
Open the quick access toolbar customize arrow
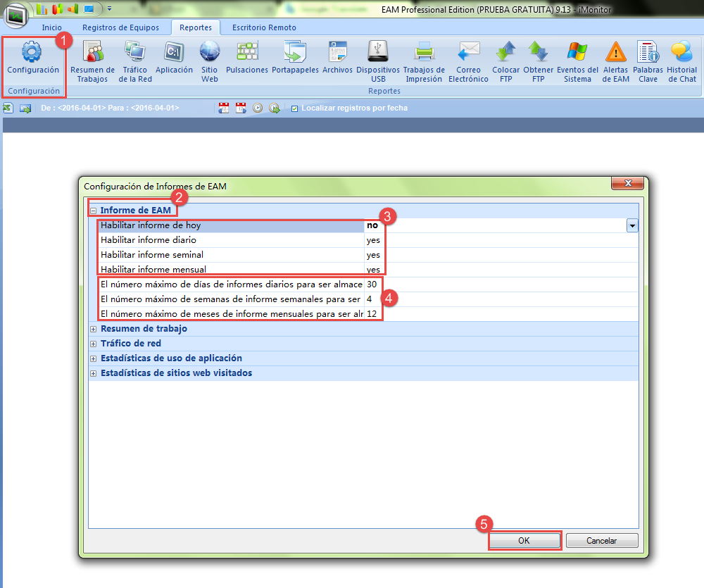(110, 9)
